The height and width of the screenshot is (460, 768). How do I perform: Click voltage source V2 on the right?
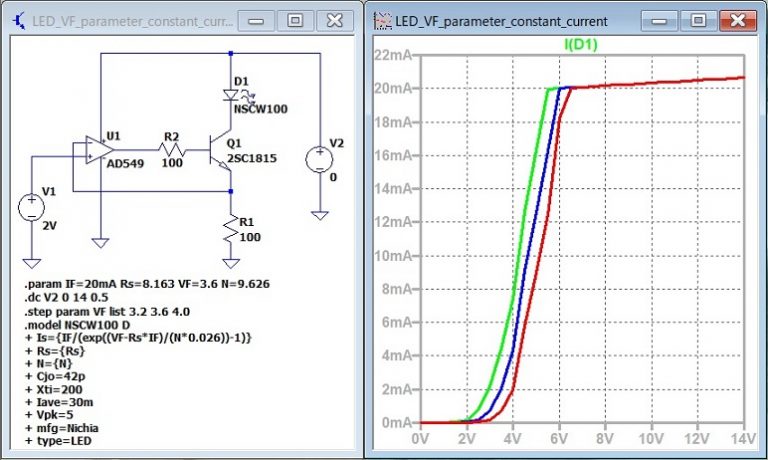pyautogui.click(x=319, y=160)
